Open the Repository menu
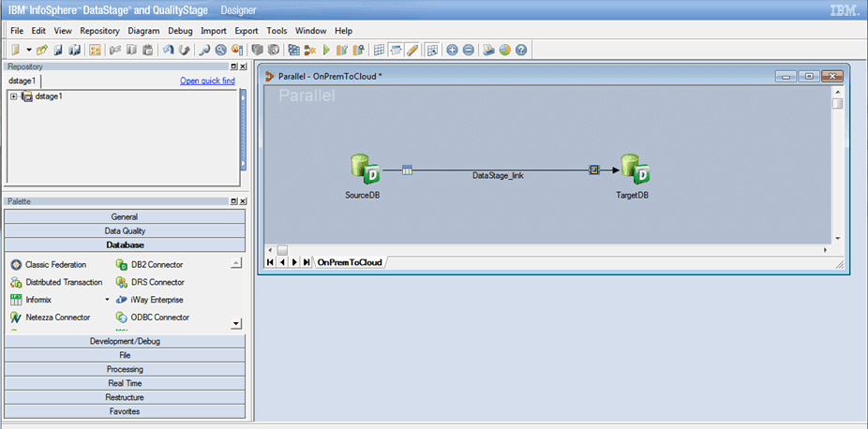This screenshot has width=868, height=429. [99, 31]
